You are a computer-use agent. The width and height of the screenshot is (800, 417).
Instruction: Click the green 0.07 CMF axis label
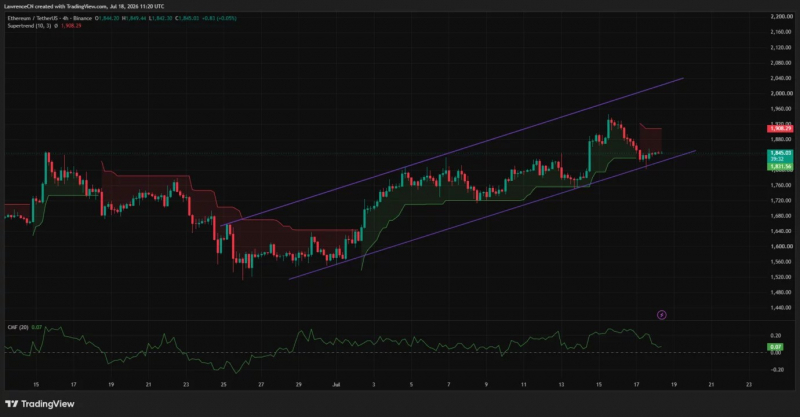tap(776, 347)
